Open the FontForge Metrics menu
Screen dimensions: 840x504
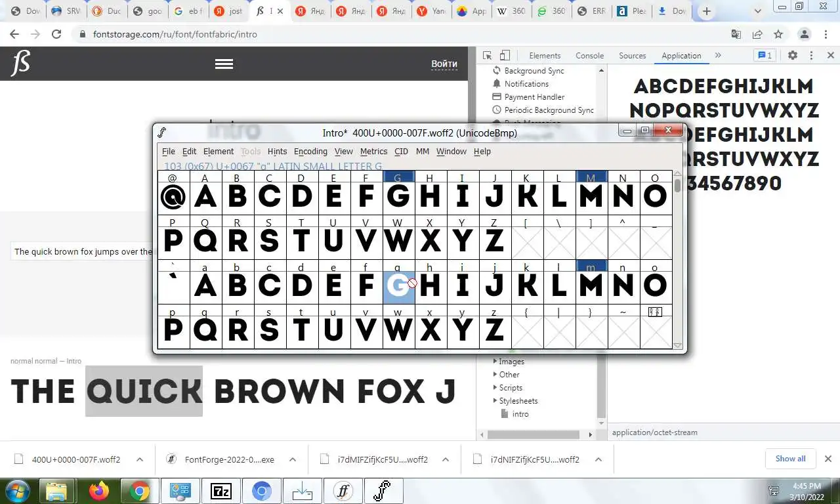pyautogui.click(x=373, y=152)
